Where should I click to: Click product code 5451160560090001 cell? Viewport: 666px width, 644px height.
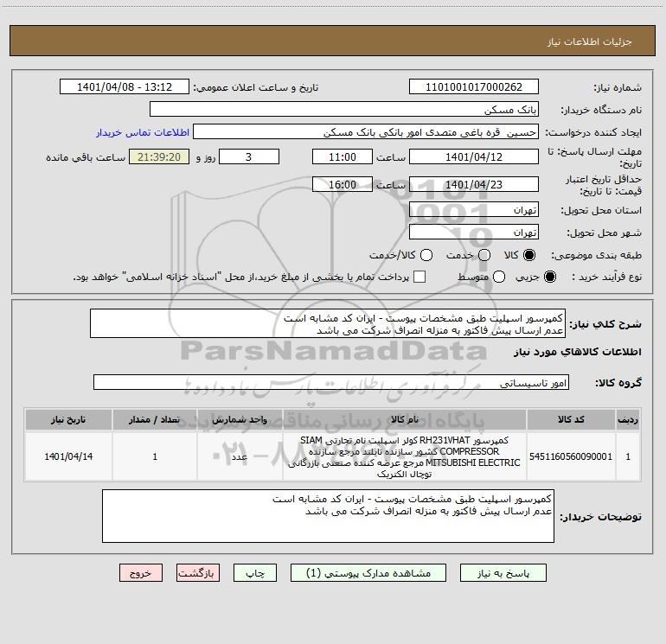(x=571, y=456)
